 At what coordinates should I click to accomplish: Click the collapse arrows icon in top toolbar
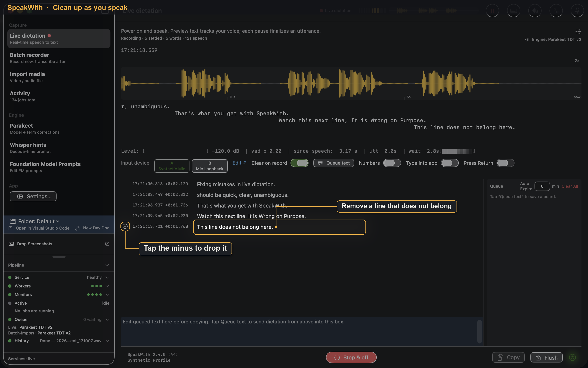tap(556, 11)
